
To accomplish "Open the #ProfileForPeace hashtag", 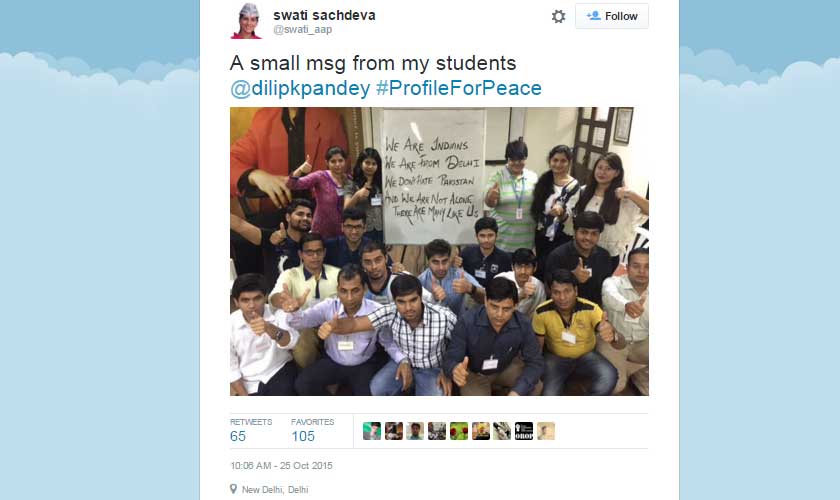I will pyautogui.click(x=459, y=88).
